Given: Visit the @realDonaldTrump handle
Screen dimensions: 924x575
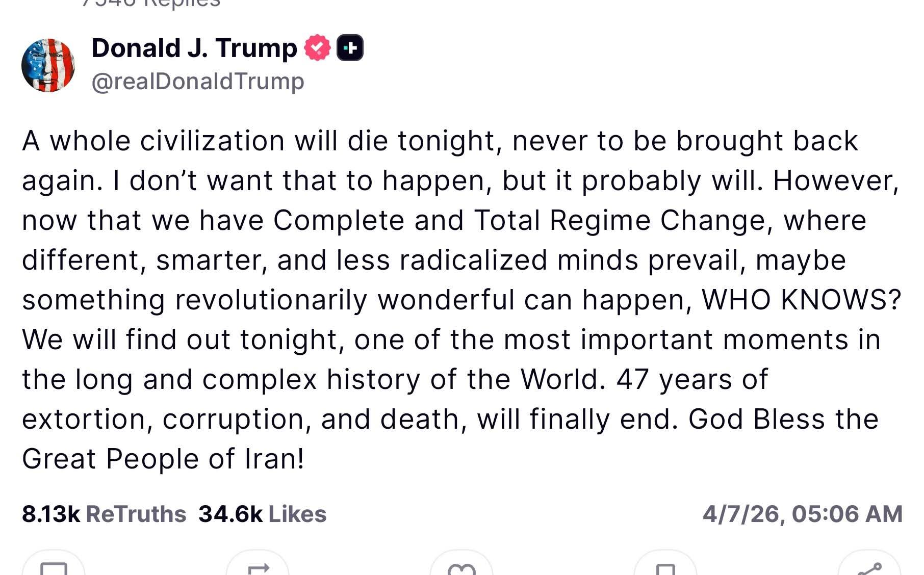Looking at the screenshot, I should click(x=198, y=81).
